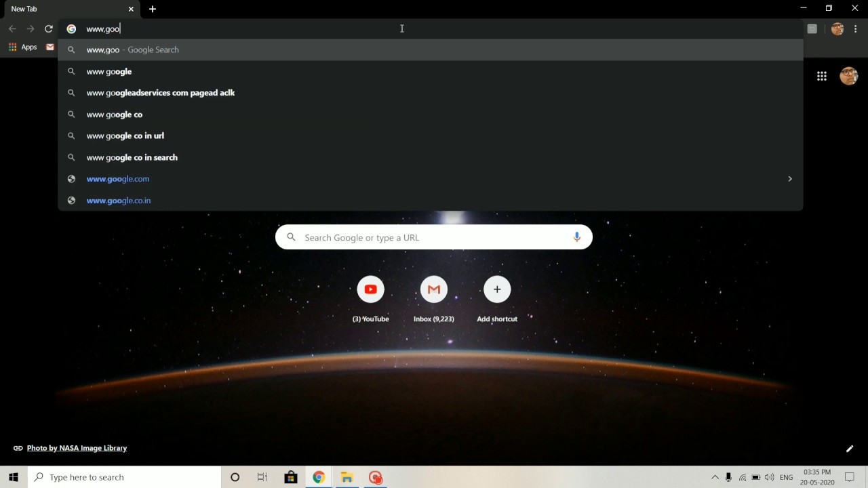
Task: Click the extension icon beside the profile avatar
Action: [812, 28]
